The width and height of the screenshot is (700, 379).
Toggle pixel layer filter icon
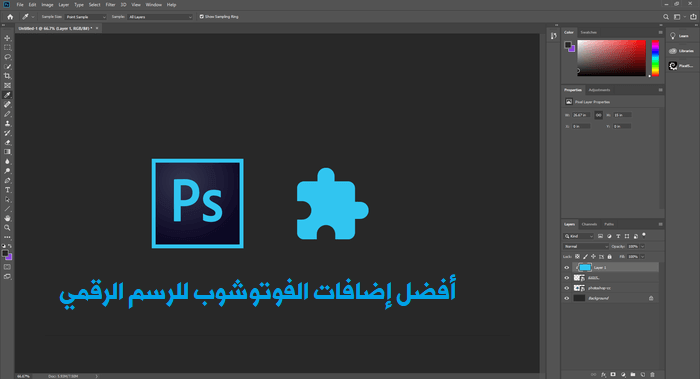[x=600, y=236]
